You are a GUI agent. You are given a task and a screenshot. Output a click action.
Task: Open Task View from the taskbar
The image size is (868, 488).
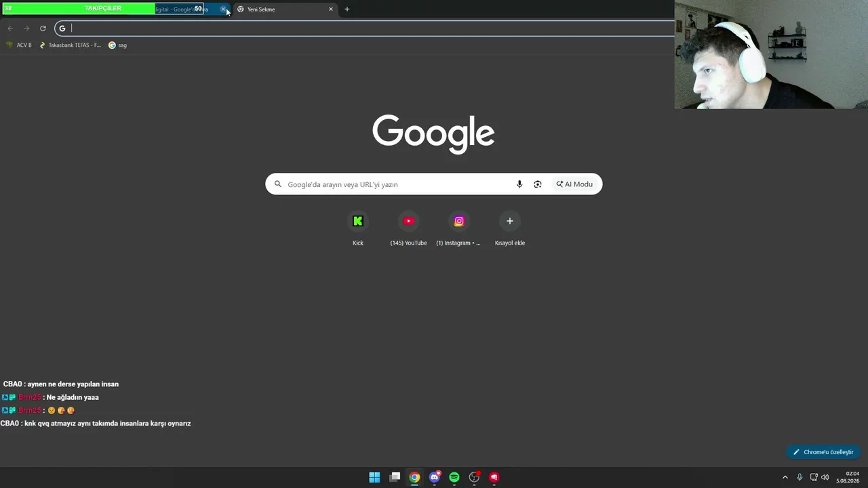click(x=395, y=477)
